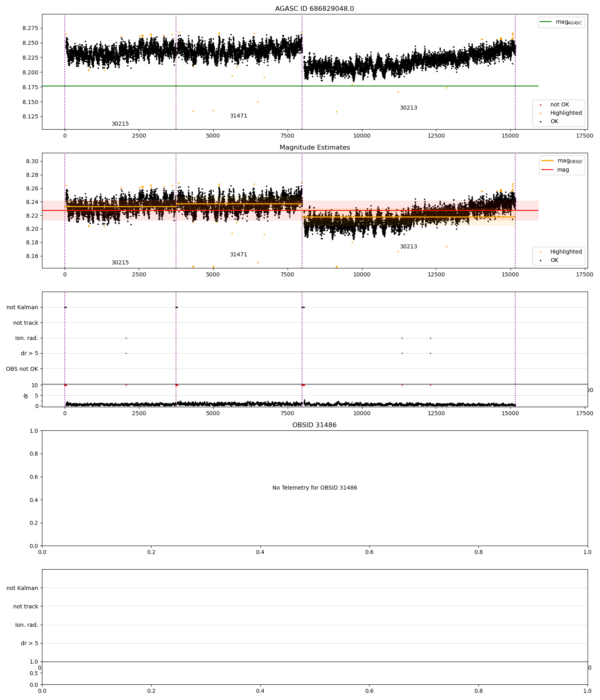Click the "30213" obsid label in the AGASC ID plot
600x700 pixels.
pos(408,108)
